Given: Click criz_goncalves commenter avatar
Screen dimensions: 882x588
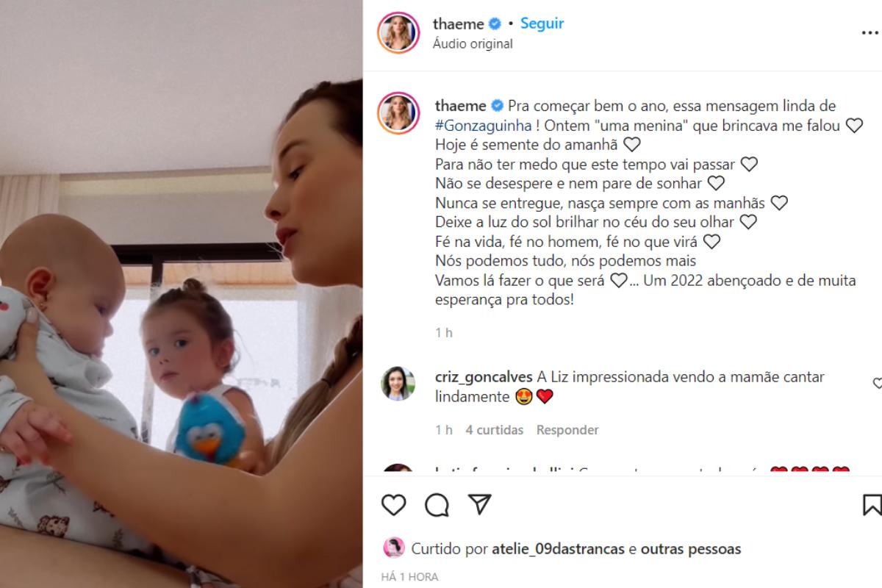Looking at the screenshot, I should [x=398, y=383].
